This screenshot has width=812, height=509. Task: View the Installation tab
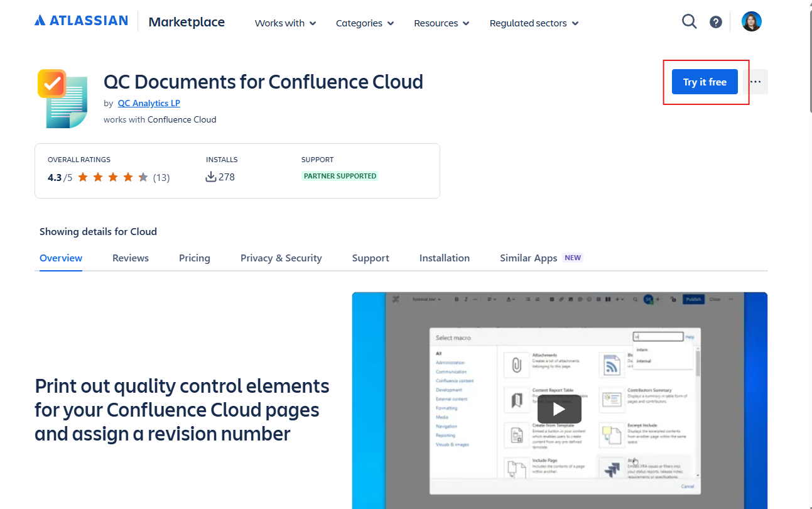pos(445,258)
